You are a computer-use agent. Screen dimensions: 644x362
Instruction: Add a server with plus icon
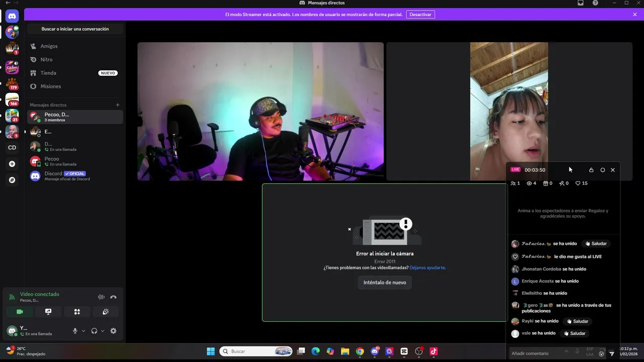tap(12, 164)
